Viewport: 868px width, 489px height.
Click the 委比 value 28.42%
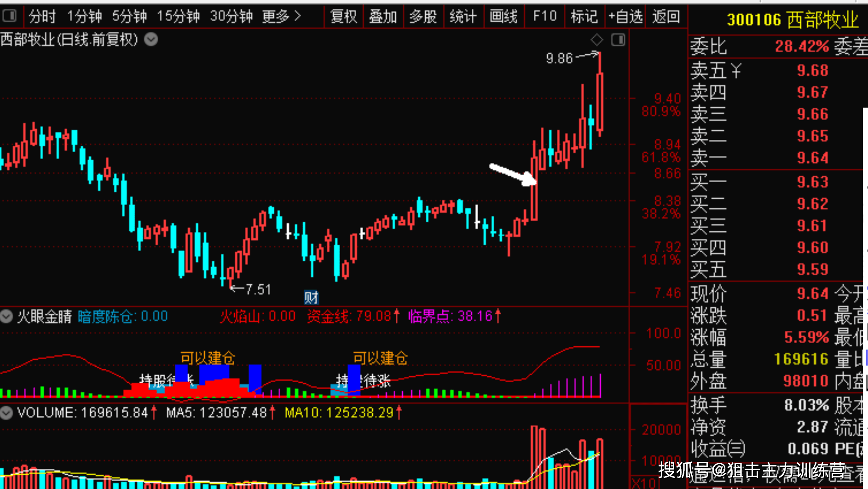point(802,46)
